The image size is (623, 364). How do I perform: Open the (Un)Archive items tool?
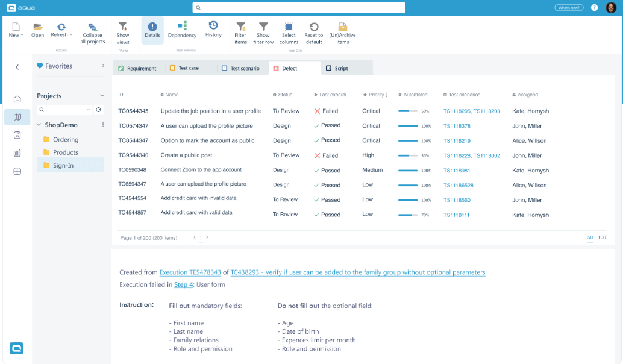(342, 31)
